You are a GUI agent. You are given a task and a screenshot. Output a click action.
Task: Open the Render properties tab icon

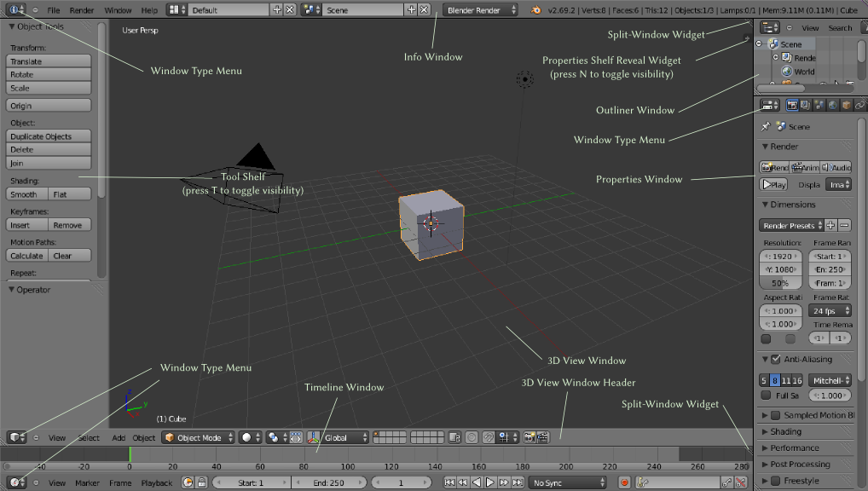click(792, 105)
